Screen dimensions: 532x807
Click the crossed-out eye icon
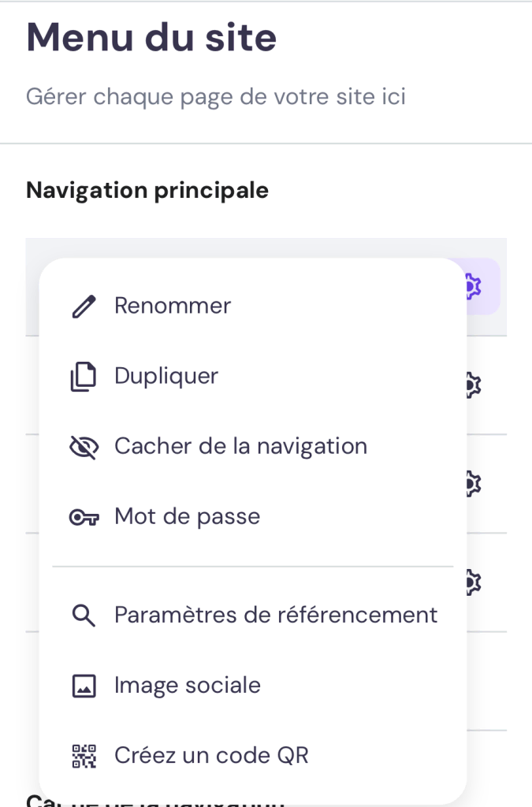(x=84, y=447)
